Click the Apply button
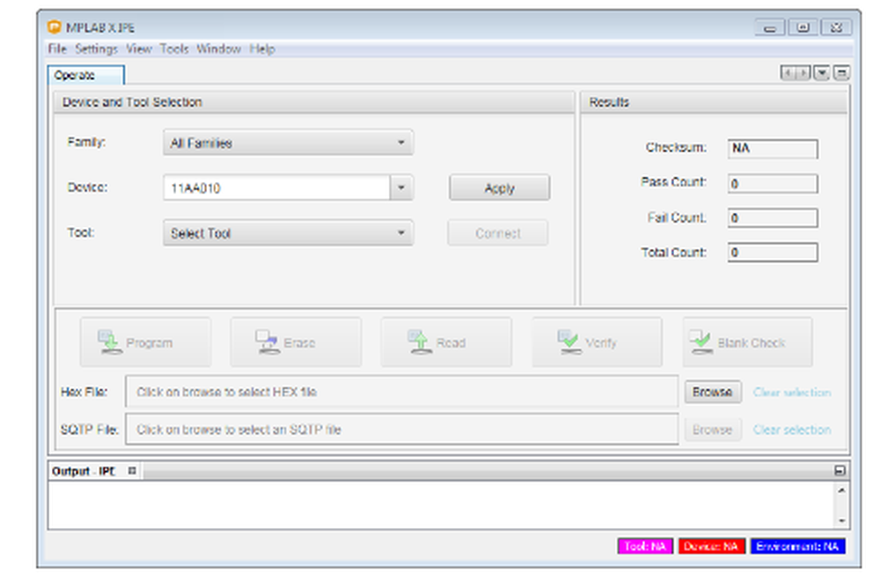880x588 pixels. point(500,187)
